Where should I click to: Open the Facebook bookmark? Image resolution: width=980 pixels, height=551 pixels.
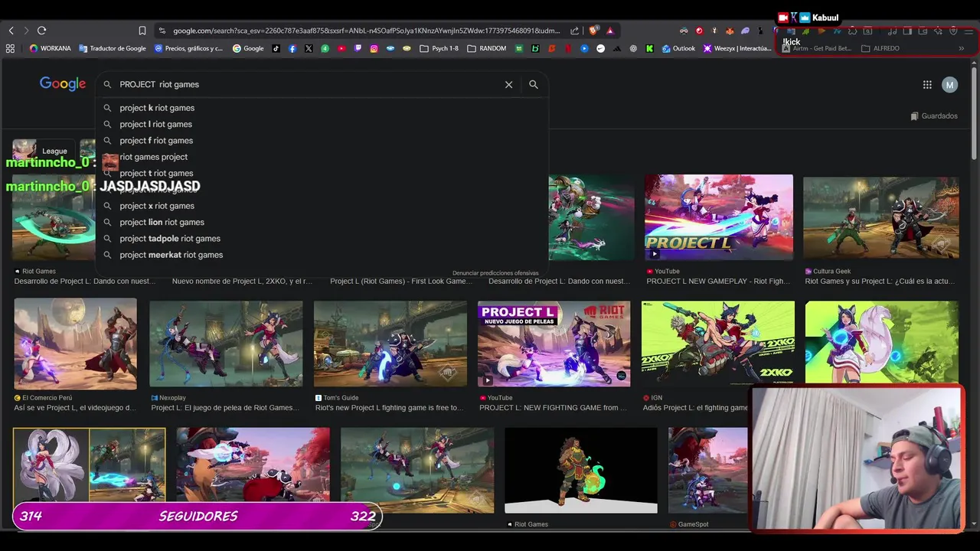[292, 48]
